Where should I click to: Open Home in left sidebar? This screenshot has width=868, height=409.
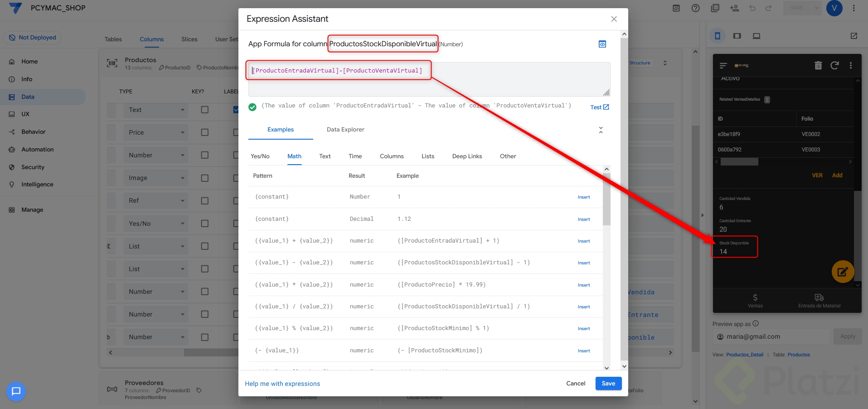29,62
